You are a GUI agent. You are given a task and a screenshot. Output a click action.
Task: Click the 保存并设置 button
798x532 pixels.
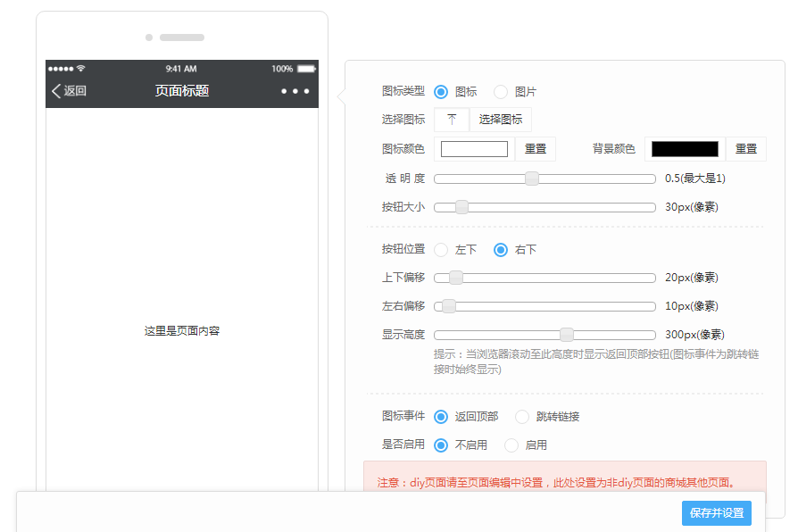point(717,513)
